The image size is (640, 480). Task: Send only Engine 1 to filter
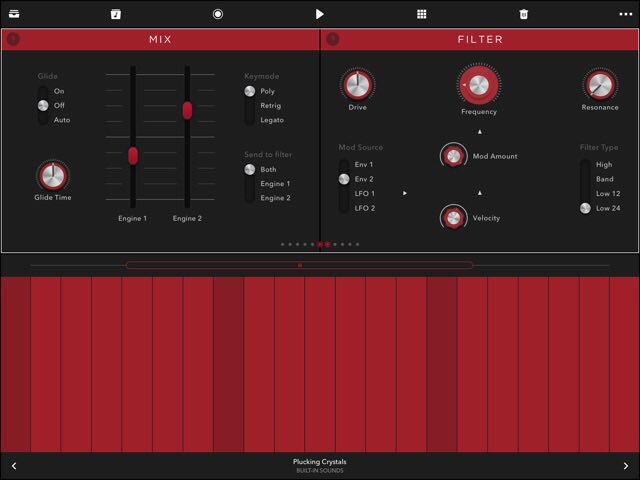pyautogui.click(x=275, y=184)
